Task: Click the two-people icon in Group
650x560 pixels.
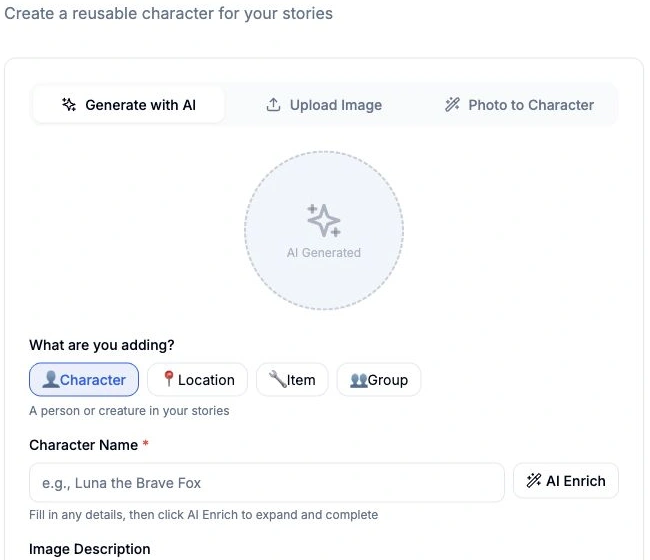Action: click(359, 380)
